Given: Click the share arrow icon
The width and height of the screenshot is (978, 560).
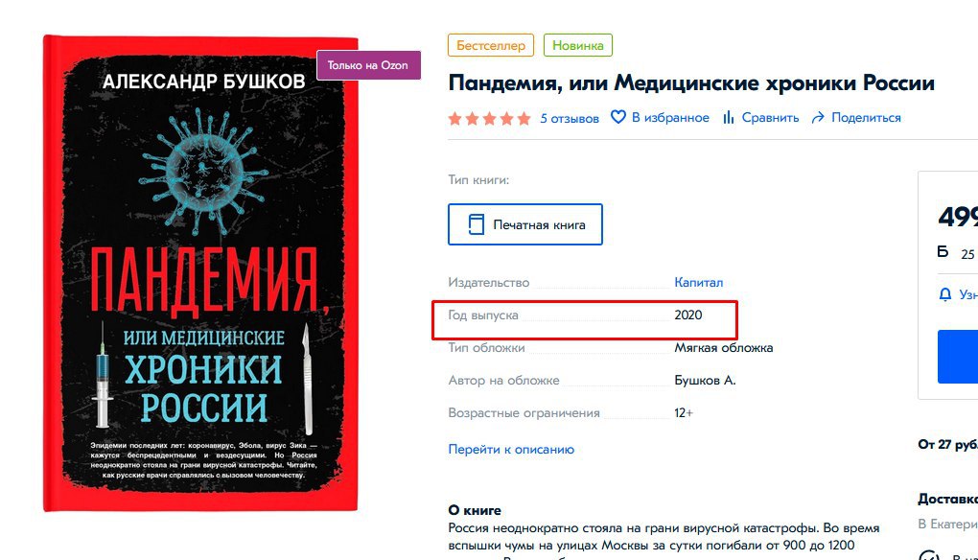Looking at the screenshot, I should pyautogui.click(x=818, y=117).
